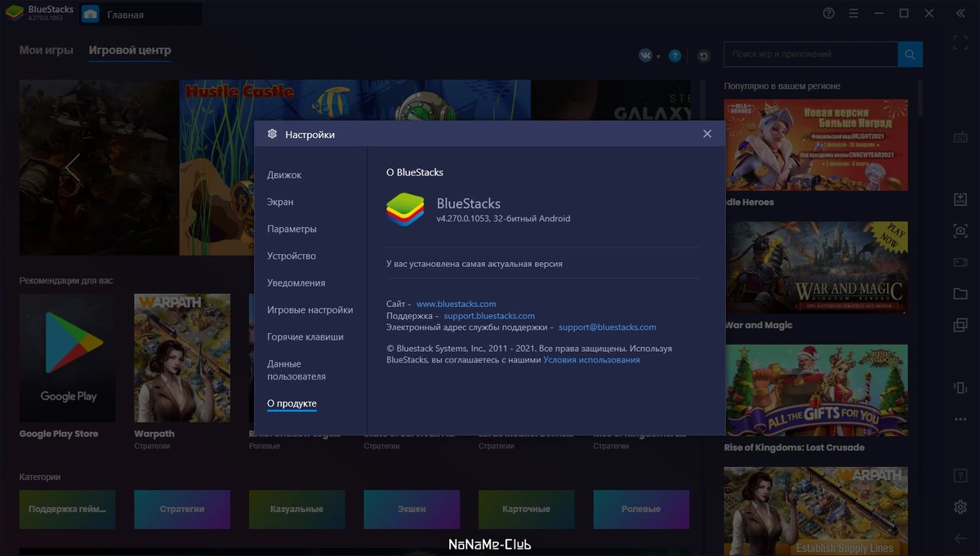Switch to Игровой центр tab
This screenshot has width=980, height=556.
(130, 51)
